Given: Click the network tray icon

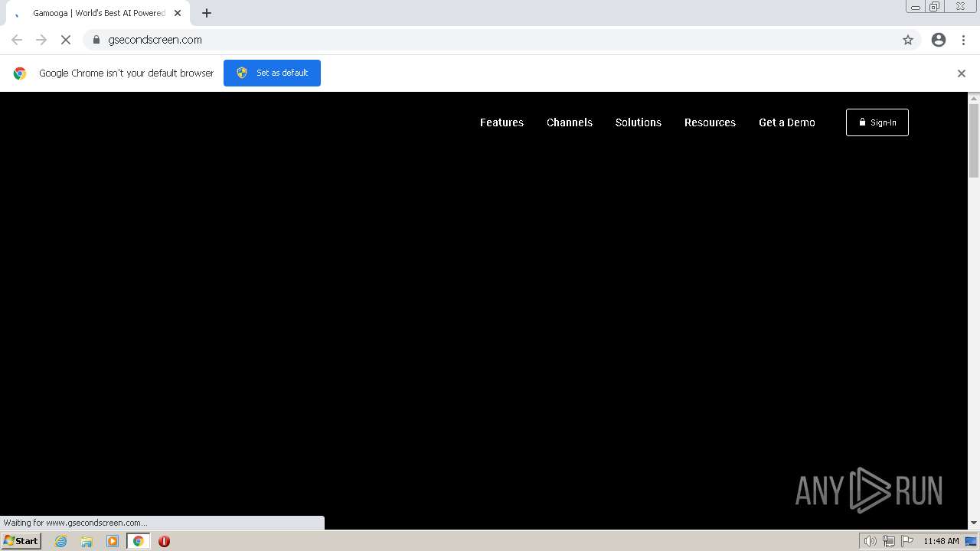Looking at the screenshot, I should 888,541.
